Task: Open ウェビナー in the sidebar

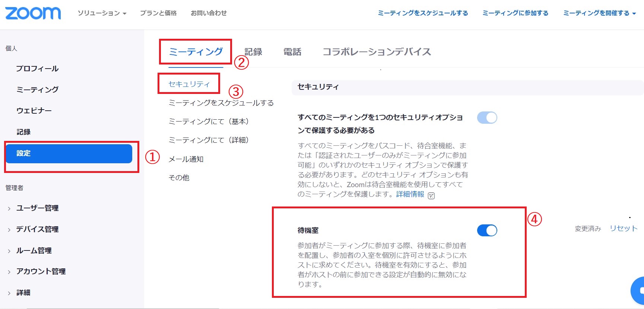Action: tap(34, 111)
